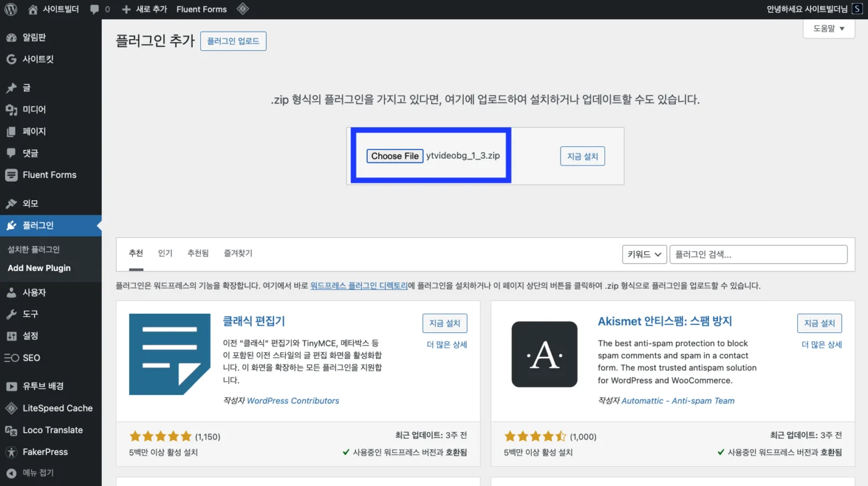Click the ytvideobg_1_3.zip file name
The height and width of the screenshot is (486, 868).
point(463,156)
